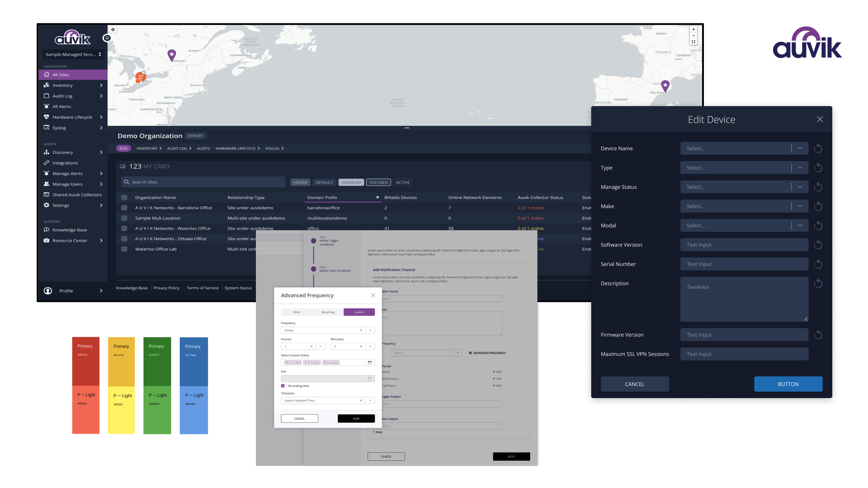Reset the Type field icon

pyautogui.click(x=818, y=168)
